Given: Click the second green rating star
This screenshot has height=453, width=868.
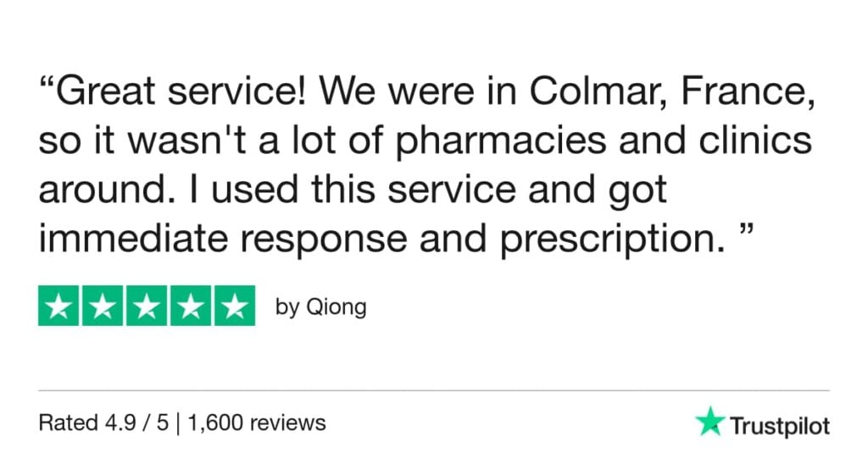Looking at the screenshot, I should click(x=103, y=307).
